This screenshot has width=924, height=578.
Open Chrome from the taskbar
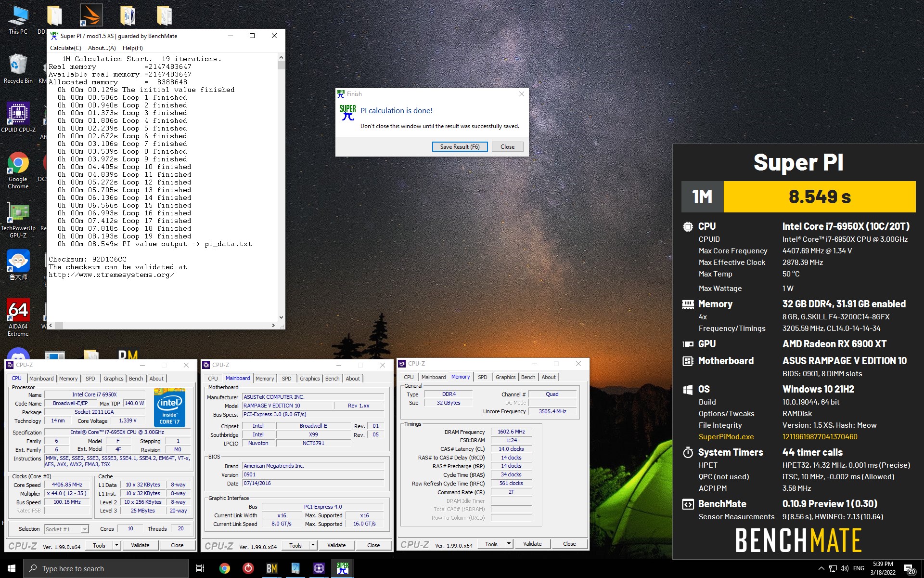225,568
